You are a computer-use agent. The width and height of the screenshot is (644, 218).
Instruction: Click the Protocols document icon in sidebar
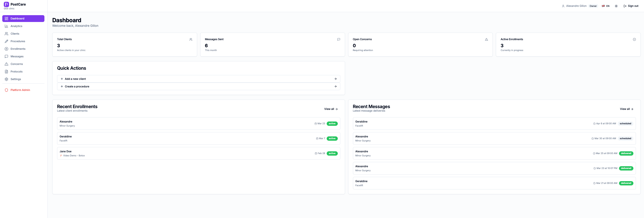[x=7, y=71]
